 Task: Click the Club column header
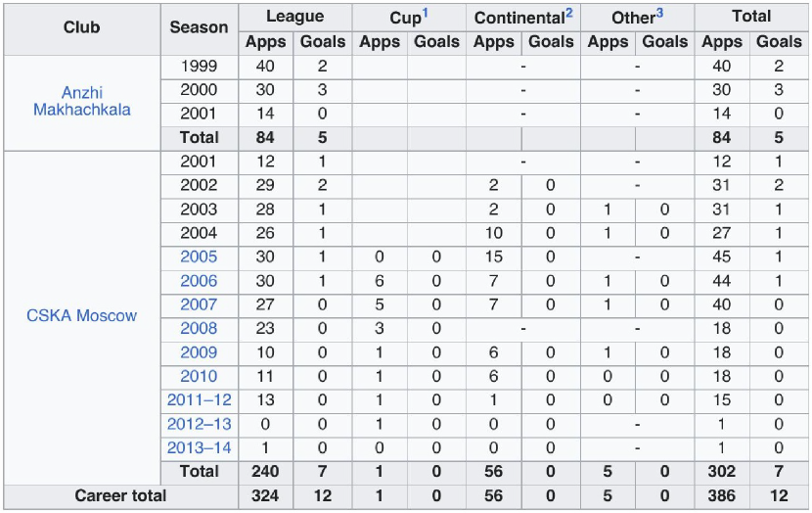point(82,27)
